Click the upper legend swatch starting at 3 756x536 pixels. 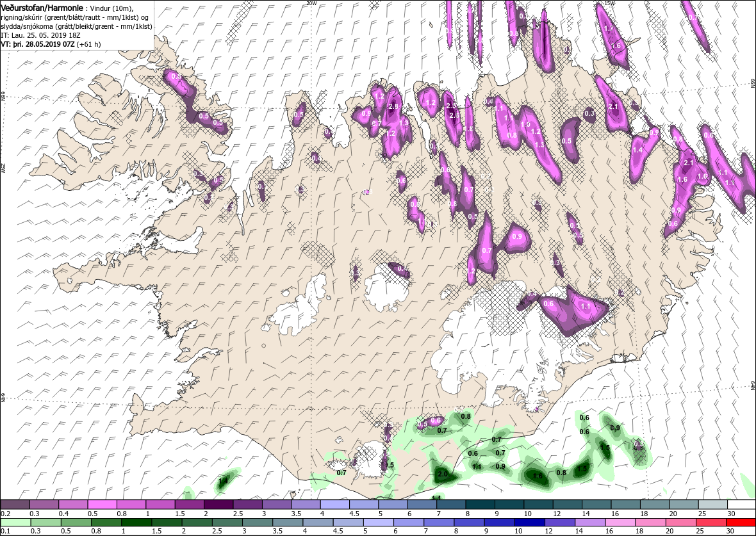(x=277, y=505)
